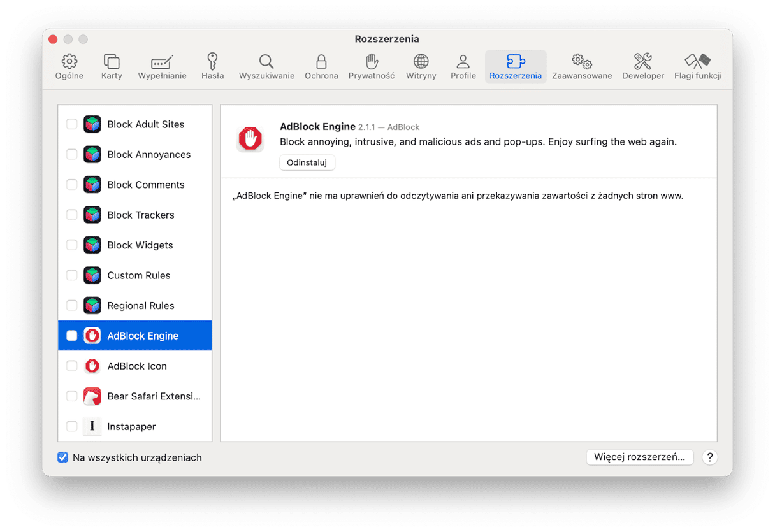The width and height of the screenshot is (775, 532).
Task: Click the Block Annoyances cube icon
Action: 92,154
